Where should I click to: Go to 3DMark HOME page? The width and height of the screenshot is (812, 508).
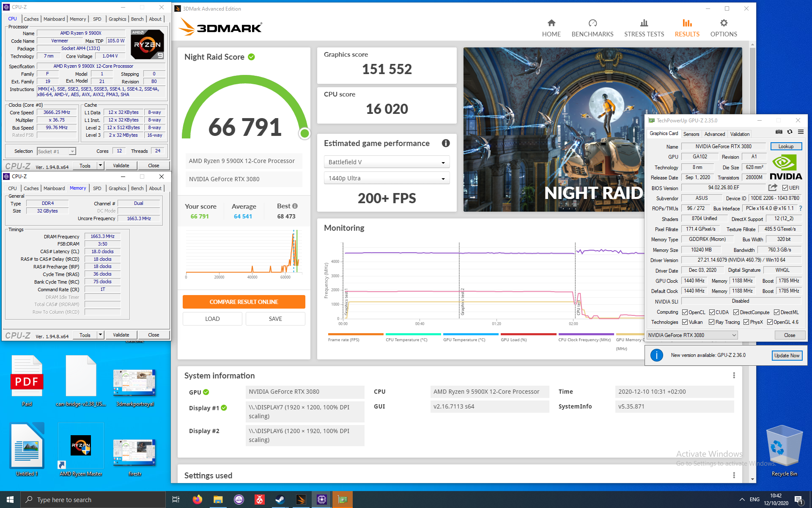point(551,28)
